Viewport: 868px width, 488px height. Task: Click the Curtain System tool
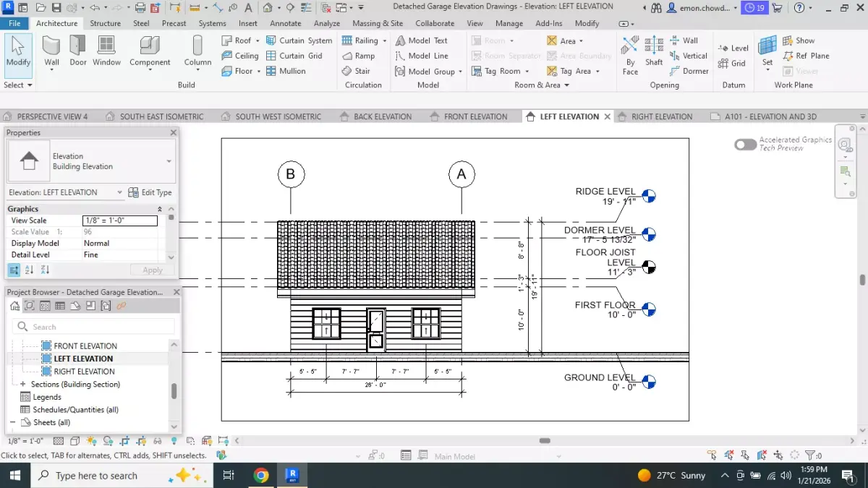tap(299, 40)
